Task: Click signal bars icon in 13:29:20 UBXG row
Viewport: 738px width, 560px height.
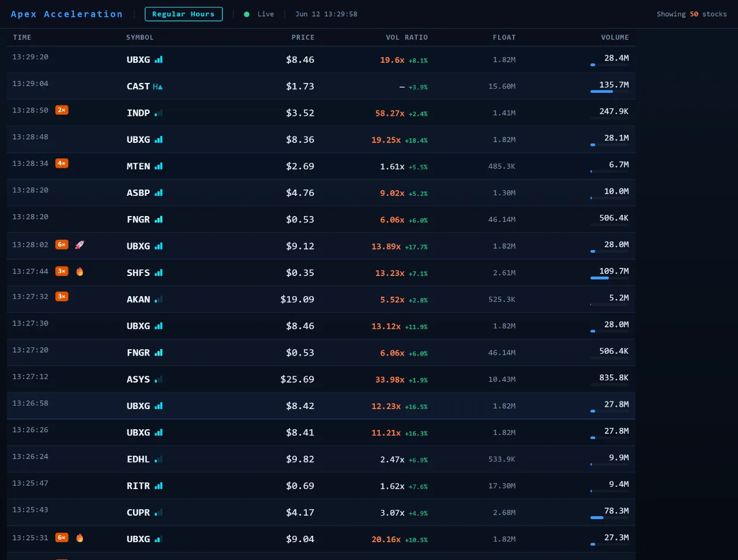Action: [159, 59]
